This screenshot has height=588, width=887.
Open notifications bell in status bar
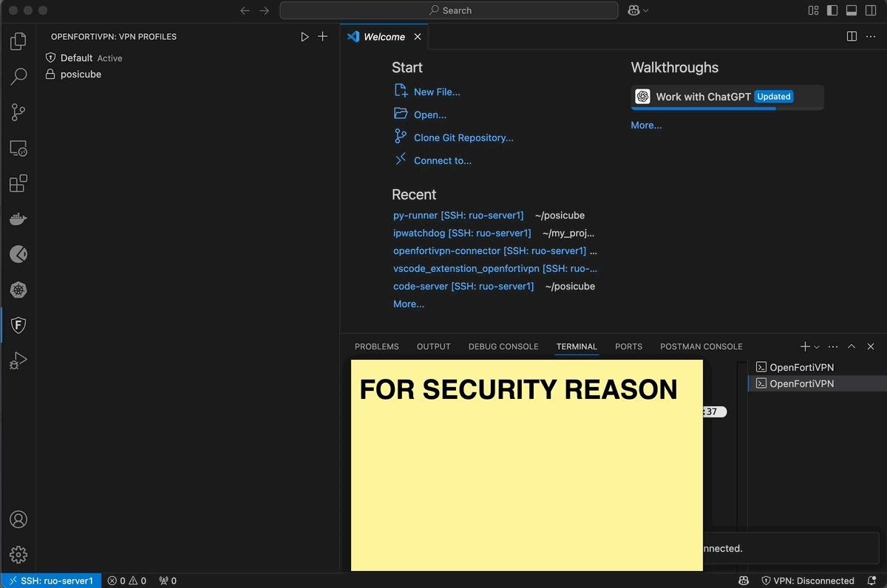[872, 581]
